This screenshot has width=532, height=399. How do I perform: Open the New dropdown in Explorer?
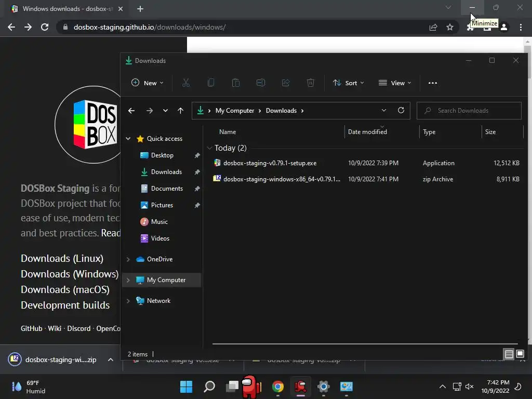coord(148,83)
